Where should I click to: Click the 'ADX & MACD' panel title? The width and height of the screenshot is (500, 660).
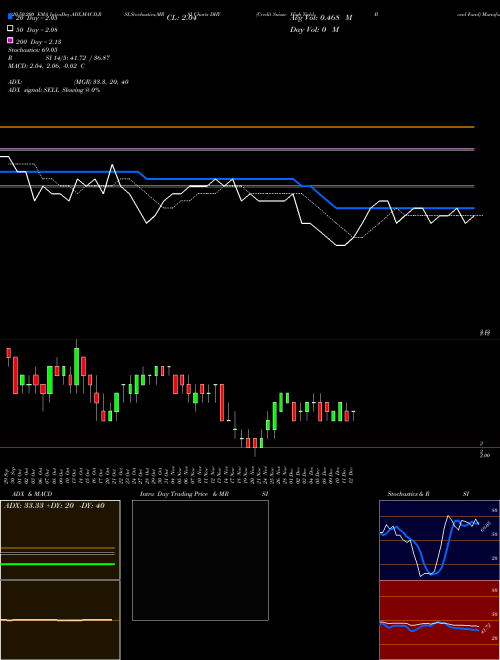[x=32, y=494]
